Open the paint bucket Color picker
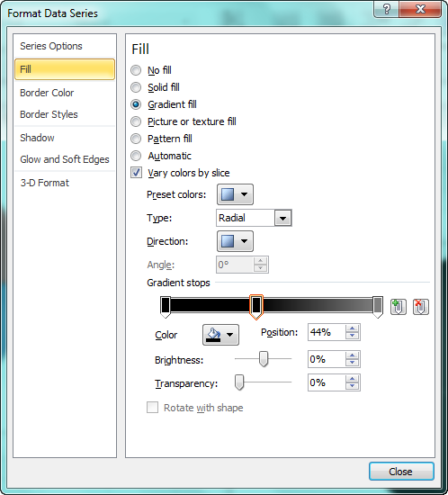This screenshot has height=495, width=448. pyautogui.click(x=220, y=335)
